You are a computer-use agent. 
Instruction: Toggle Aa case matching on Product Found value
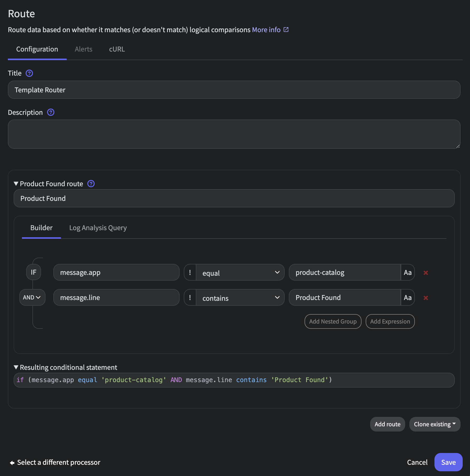[x=407, y=297]
